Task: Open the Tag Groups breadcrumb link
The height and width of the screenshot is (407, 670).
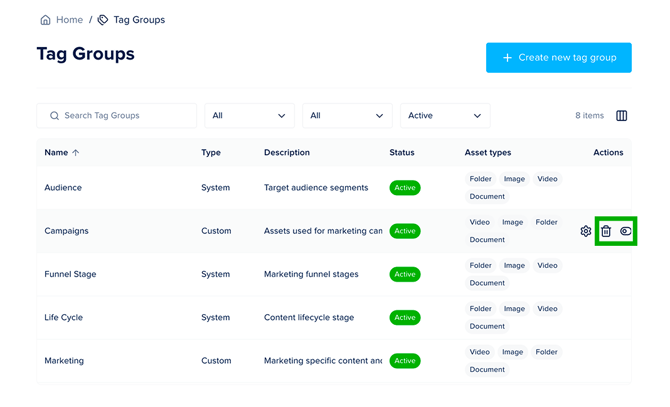Action: coord(139,20)
